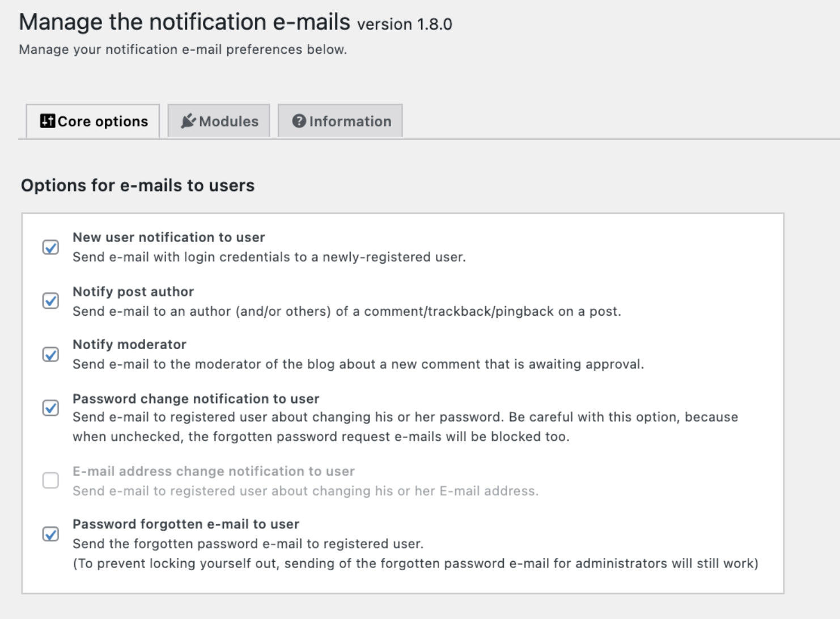
Task: Click the sliders icon on Core options tab
Action: [48, 121]
